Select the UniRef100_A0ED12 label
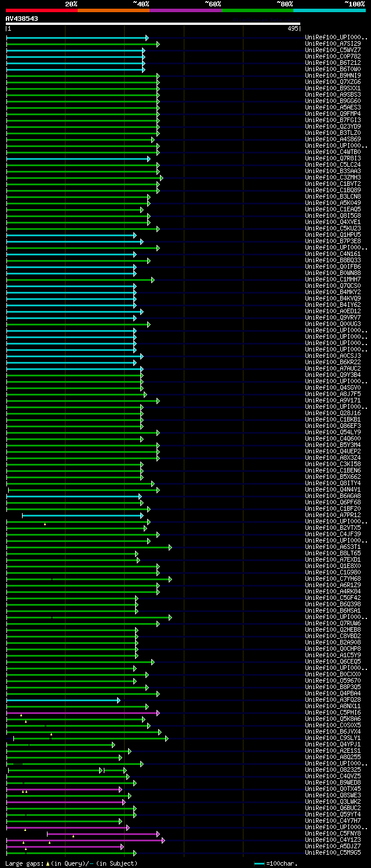This screenshot has width=371, height=868. [333, 311]
